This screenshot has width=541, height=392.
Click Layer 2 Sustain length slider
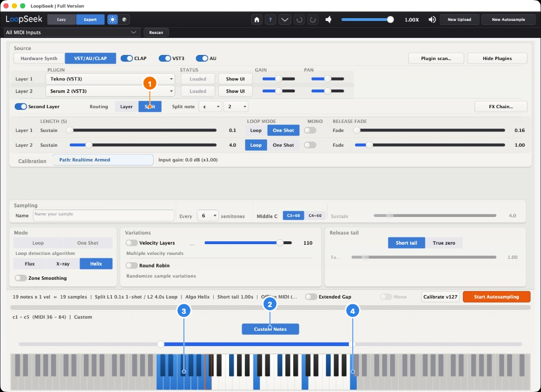pyautogui.click(x=143, y=145)
